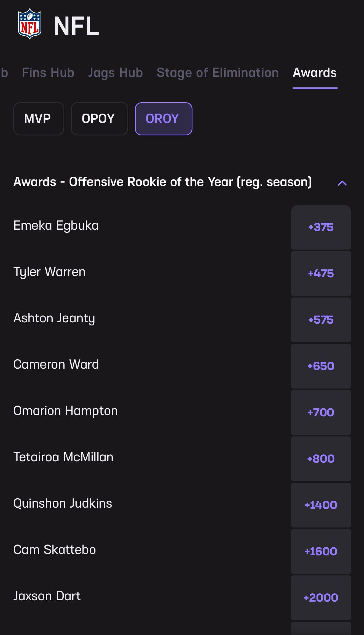This screenshot has height=635, width=364.
Task: Add Ashton Jeanty +575 to betslip
Action: point(321,320)
